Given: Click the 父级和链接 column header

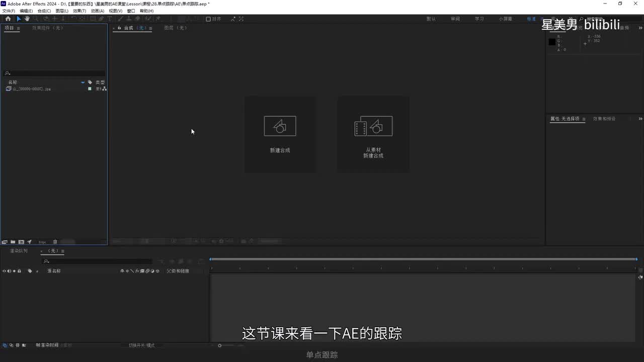Looking at the screenshot, I should [x=178, y=271].
